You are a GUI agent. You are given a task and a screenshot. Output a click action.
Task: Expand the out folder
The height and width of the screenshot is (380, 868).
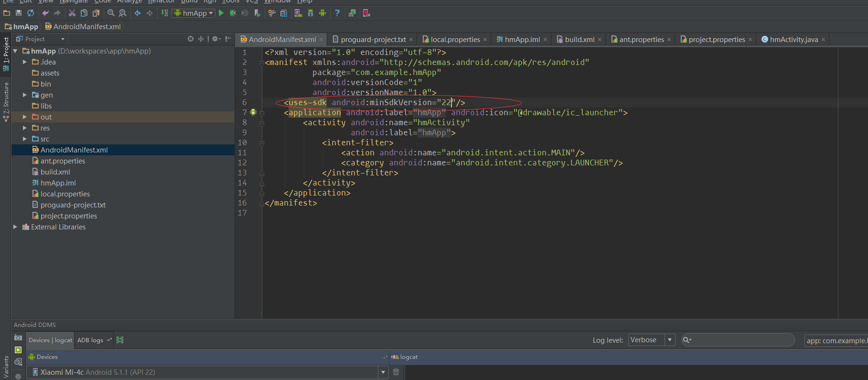[x=25, y=117]
